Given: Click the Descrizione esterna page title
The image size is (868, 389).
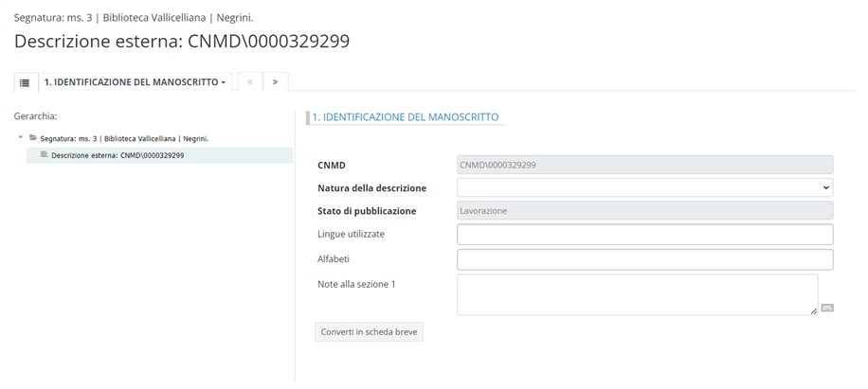Looking at the screenshot, I should tap(182, 41).
